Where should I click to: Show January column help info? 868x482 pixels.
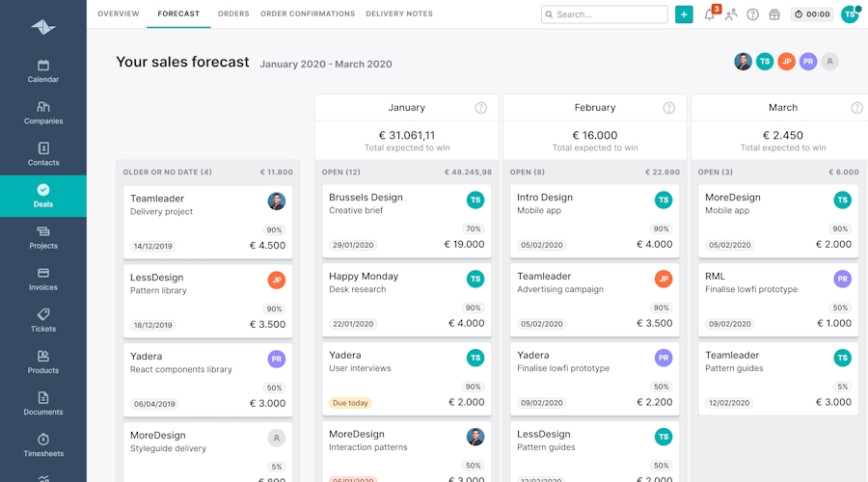pos(481,108)
